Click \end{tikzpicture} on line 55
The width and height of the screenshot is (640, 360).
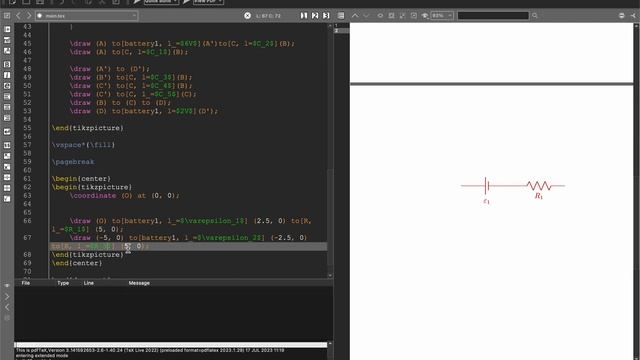(87, 128)
